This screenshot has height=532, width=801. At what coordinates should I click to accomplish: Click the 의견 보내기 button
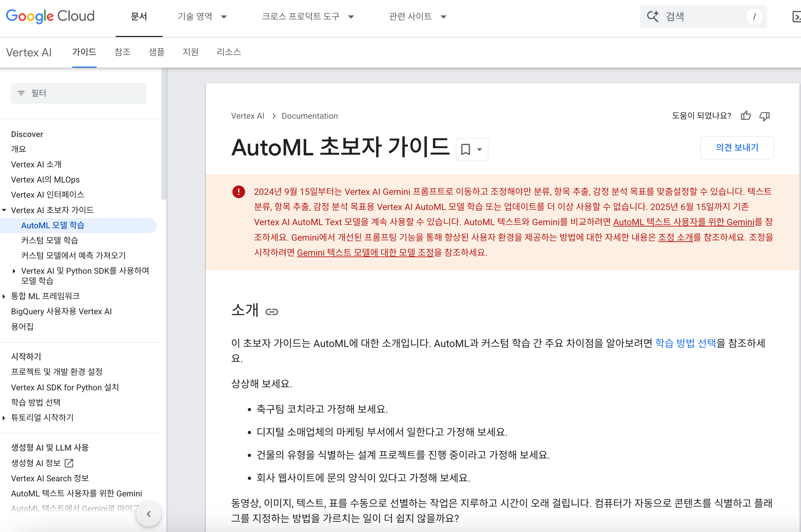pos(737,148)
